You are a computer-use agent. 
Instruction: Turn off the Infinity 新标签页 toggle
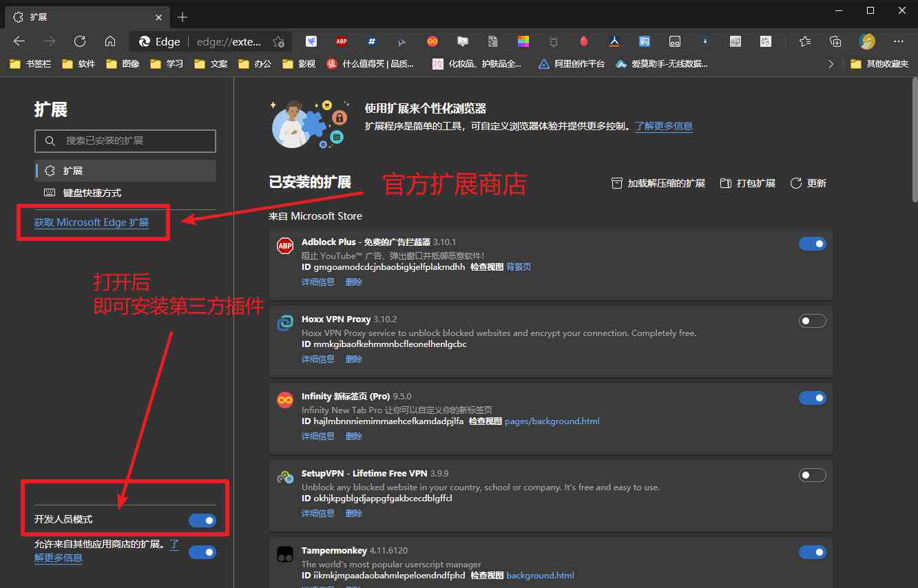[x=813, y=398]
